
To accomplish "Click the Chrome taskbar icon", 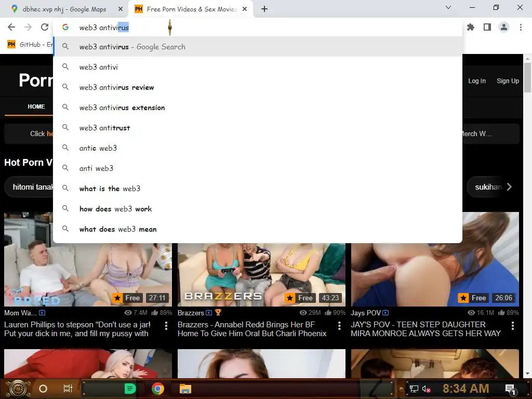I will [x=157, y=389].
